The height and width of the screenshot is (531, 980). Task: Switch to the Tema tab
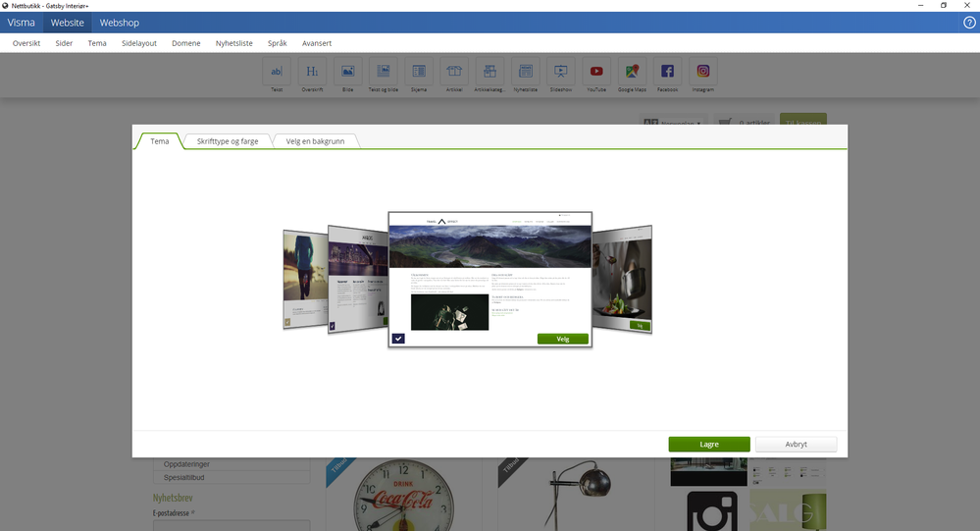click(x=159, y=141)
